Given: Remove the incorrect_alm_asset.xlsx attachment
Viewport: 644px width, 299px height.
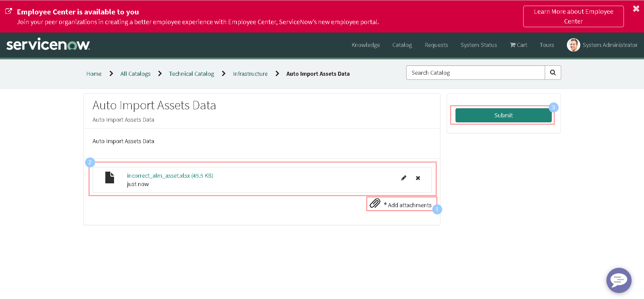Looking at the screenshot, I should point(418,178).
